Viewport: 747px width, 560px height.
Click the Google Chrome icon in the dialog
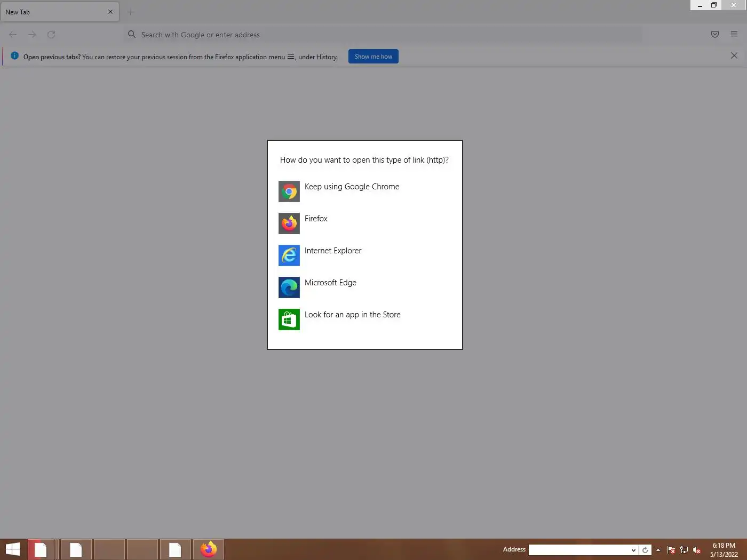point(289,191)
